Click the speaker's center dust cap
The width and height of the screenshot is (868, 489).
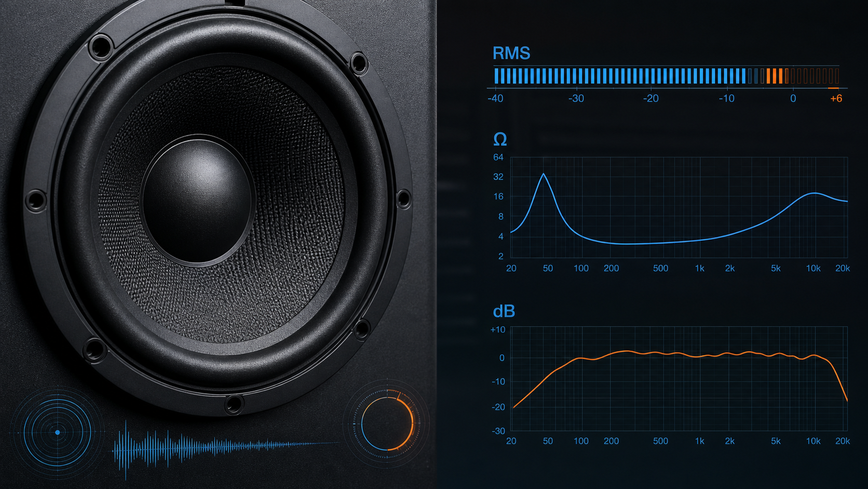click(197, 201)
